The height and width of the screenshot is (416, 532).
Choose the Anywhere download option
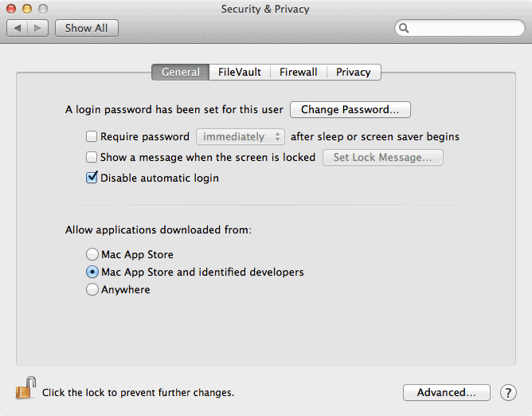point(92,289)
